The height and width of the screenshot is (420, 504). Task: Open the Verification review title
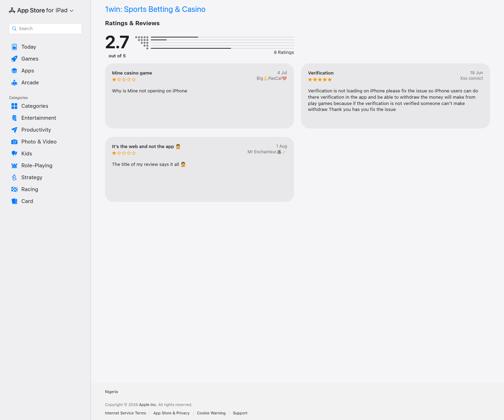click(321, 73)
